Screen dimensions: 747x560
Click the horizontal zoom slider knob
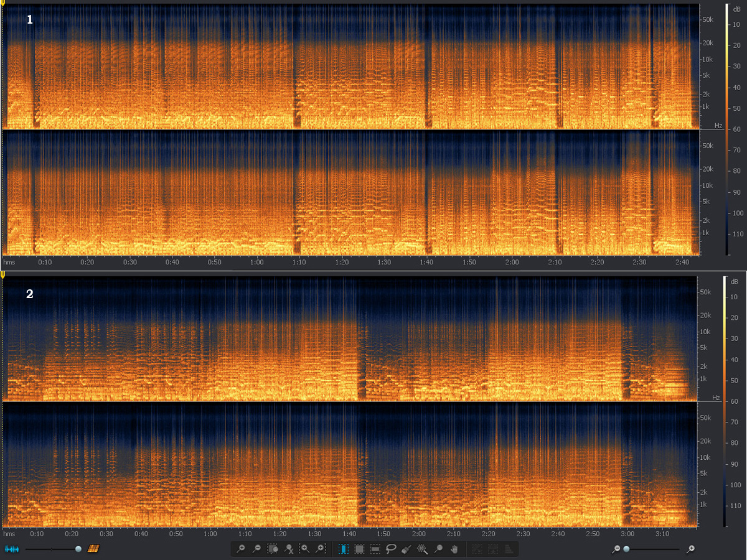[x=626, y=549]
